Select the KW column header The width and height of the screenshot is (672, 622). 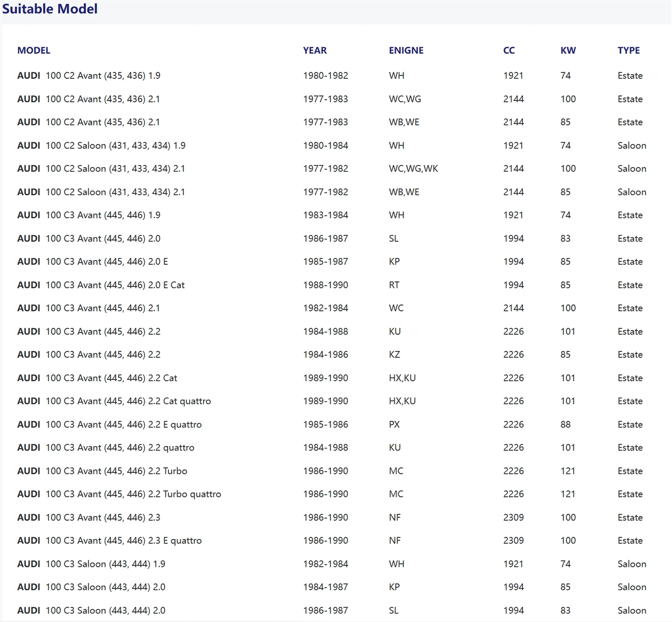click(x=568, y=50)
